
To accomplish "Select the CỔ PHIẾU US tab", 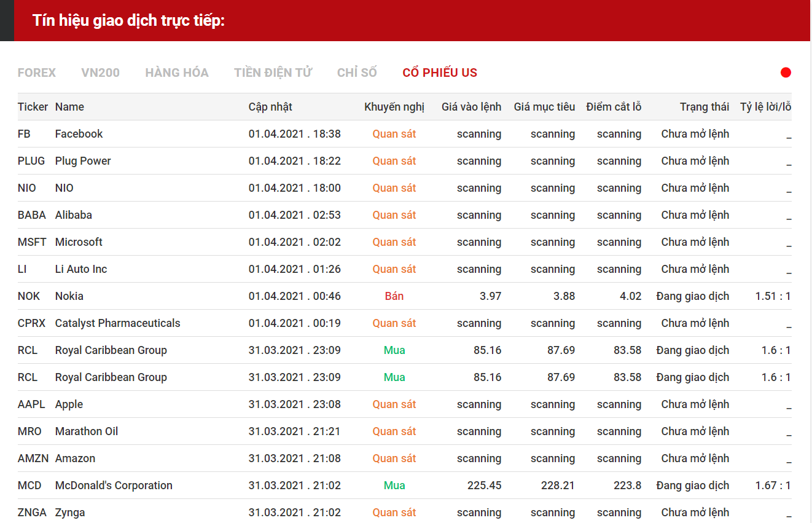I will point(440,73).
